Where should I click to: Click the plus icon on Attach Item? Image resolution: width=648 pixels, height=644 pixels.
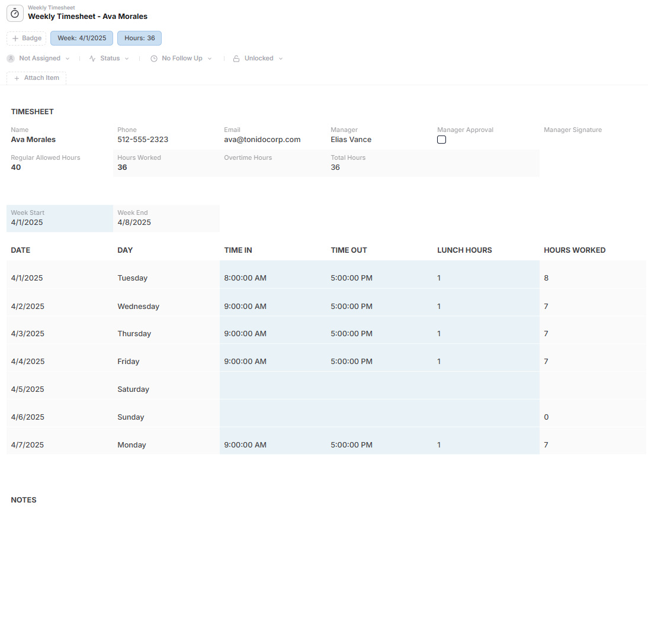[x=17, y=78]
